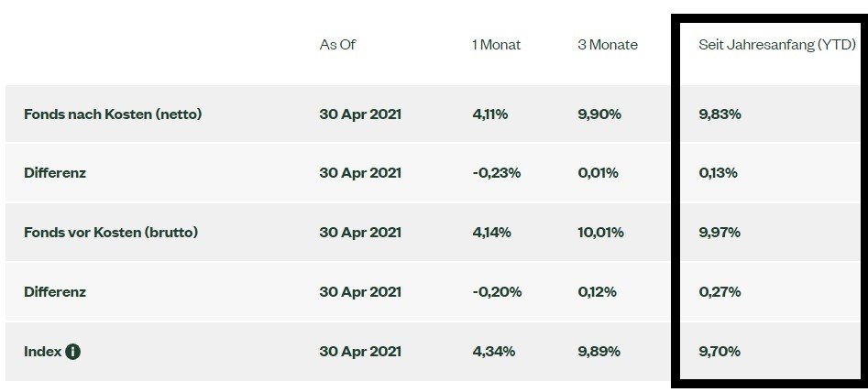Select the "Fonds nach Kosten (netto)" row label

click(x=113, y=114)
